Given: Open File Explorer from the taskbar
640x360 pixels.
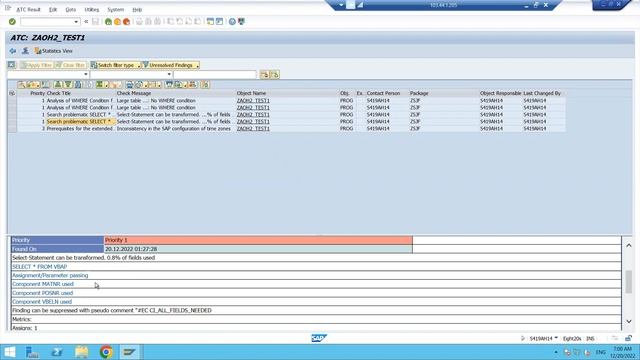Looking at the screenshot, I should click(x=82, y=352).
